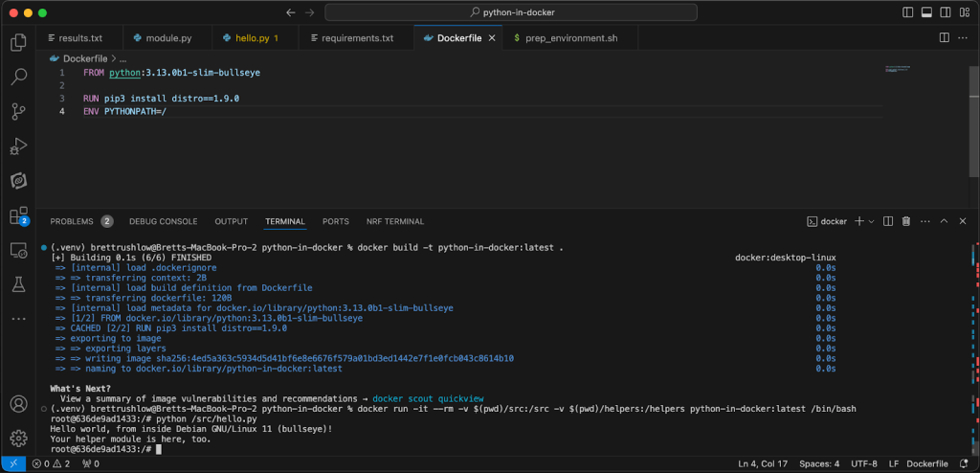Split the terminal panel
This screenshot has height=473, width=980.
point(887,221)
